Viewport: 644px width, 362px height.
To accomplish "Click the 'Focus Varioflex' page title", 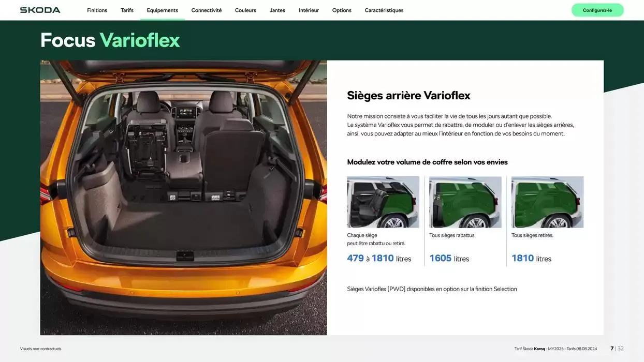I will point(110,40).
